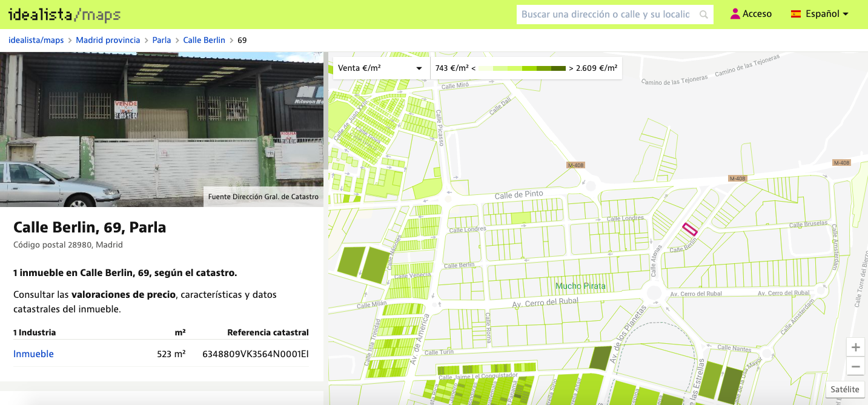Open the Venta €/m² dropdown
The image size is (868, 405).
(x=380, y=68)
